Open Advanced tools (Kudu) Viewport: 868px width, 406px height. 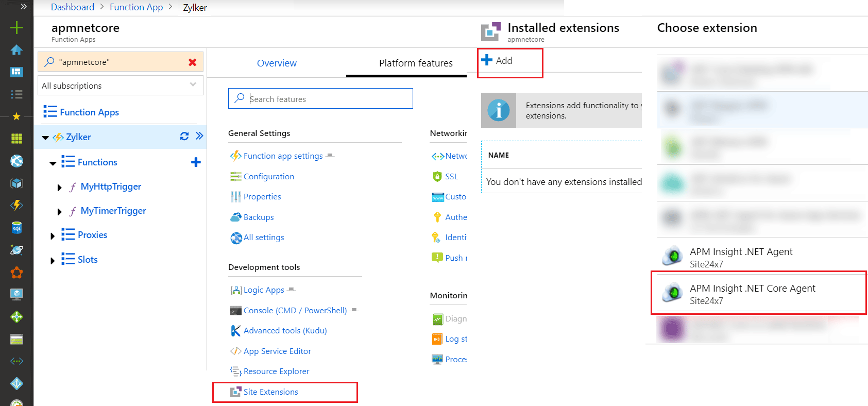(285, 331)
